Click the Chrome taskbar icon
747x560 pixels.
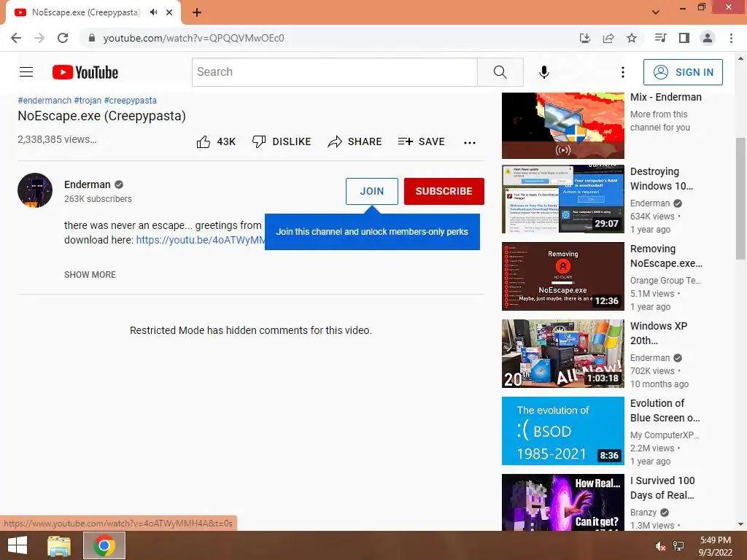coord(104,545)
